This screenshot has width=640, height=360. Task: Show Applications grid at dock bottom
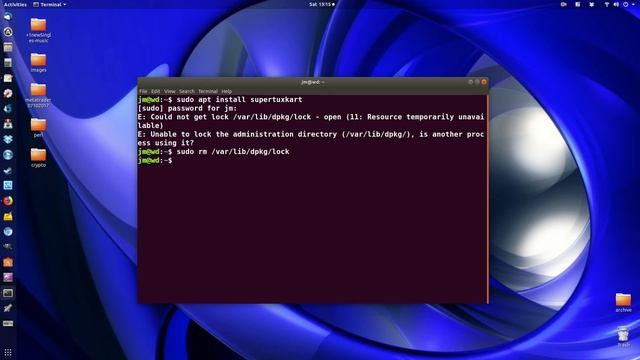point(8,352)
